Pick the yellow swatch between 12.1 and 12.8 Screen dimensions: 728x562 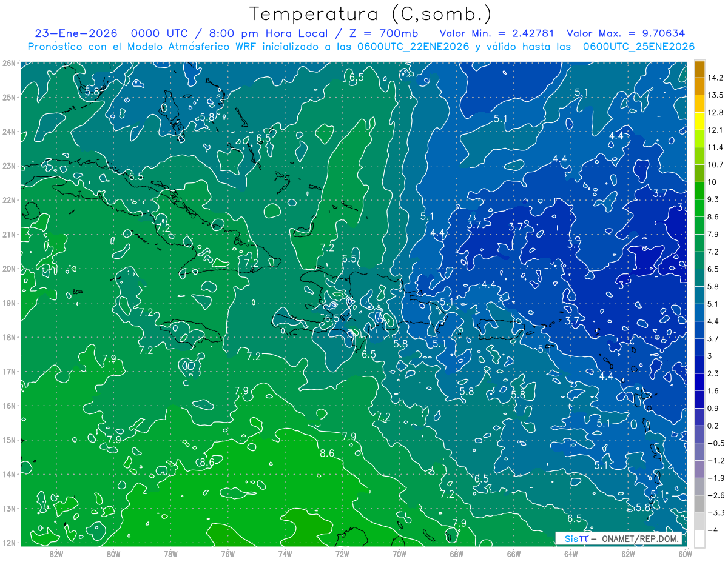coord(699,121)
